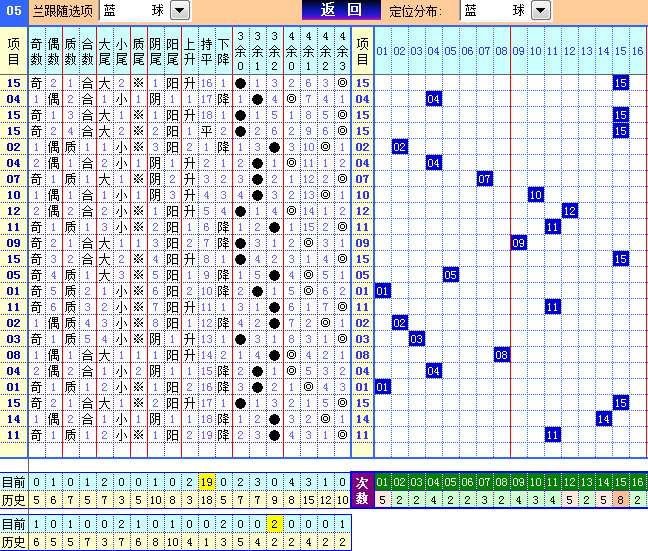The height and width of the screenshot is (551, 648).
Task: Click the blue 14 marker in distribution grid
Action: point(603,419)
